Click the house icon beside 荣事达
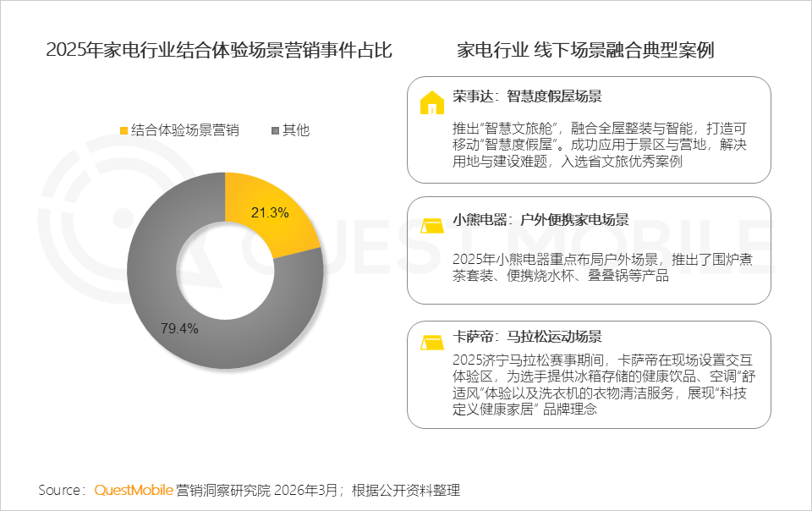812x511 pixels. (x=432, y=102)
